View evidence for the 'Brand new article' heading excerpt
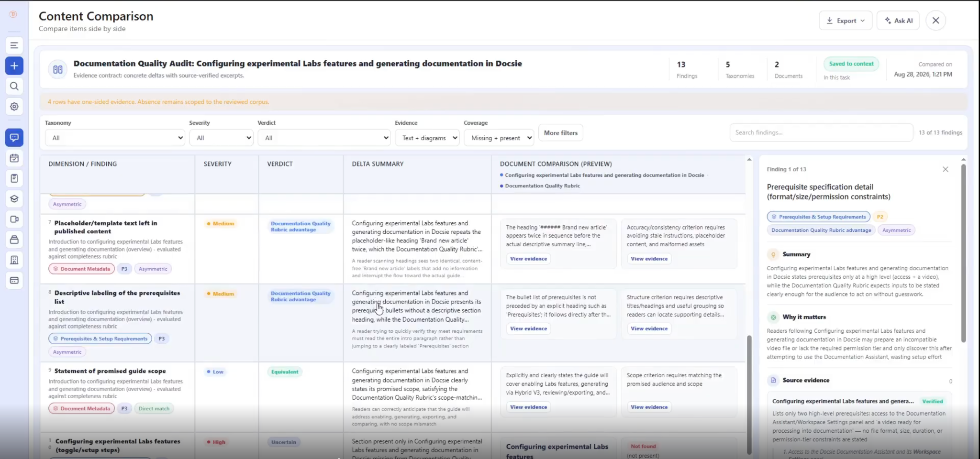This screenshot has width=980, height=459. (x=528, y=259)
